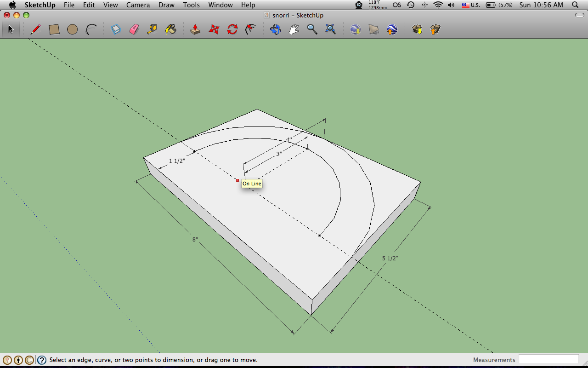588x368 pixels.
Task: Click Preview in Google Earth icon
Action: coord(392,29)
